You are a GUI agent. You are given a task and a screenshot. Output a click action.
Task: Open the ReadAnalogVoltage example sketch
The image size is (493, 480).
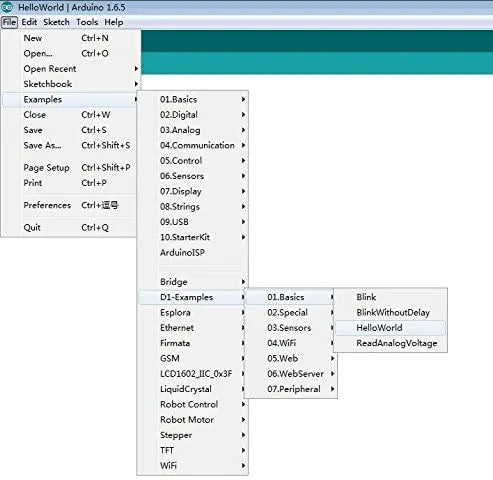pyautogui.click(x=390, y=343)
